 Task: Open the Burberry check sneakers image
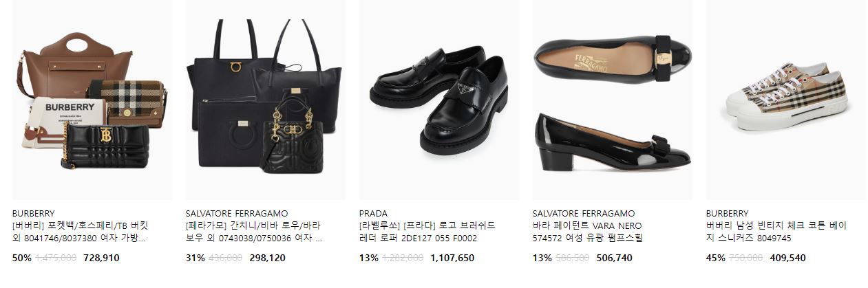[786, 100]
